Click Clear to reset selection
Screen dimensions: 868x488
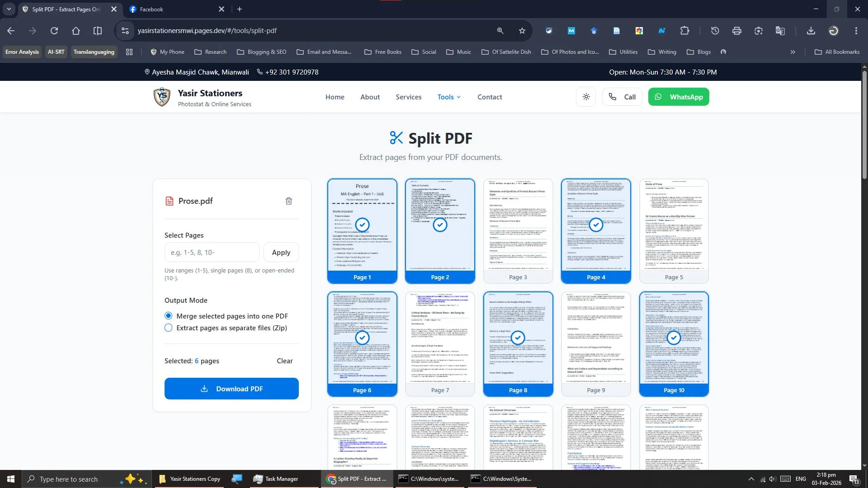(x=284, y=361)
